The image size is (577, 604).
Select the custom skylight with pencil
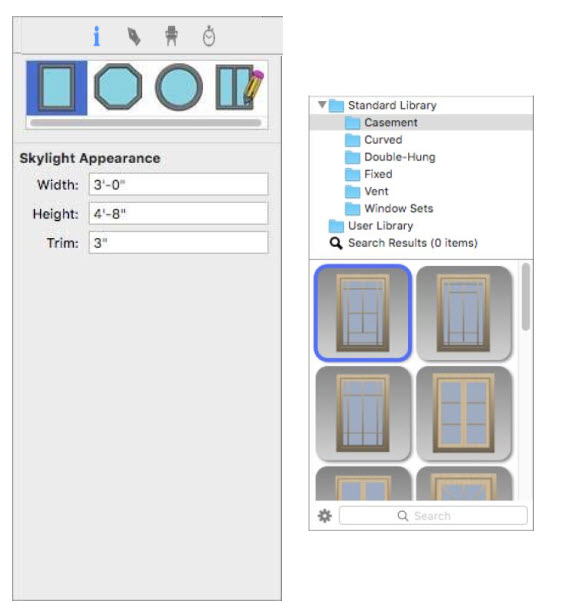[240, 87]
